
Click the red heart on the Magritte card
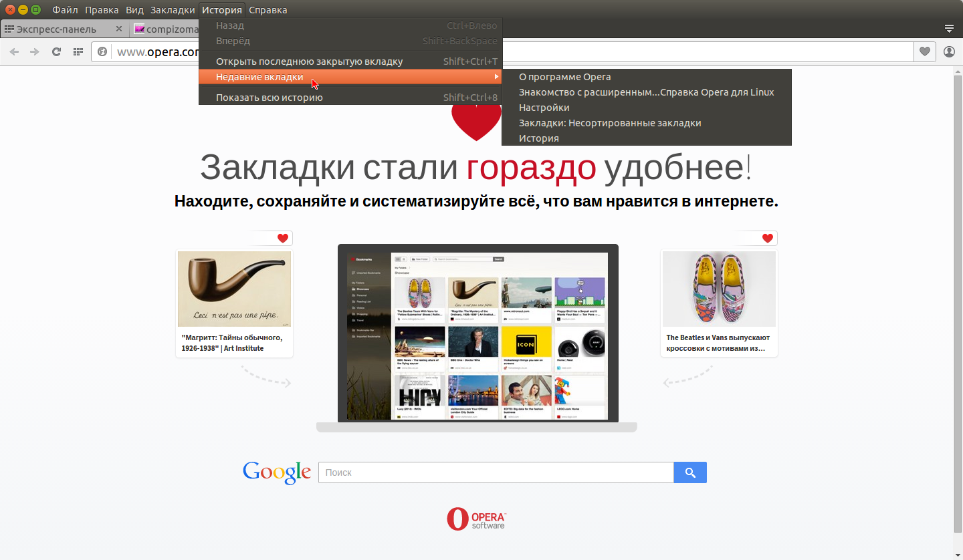tap(283, 239)
